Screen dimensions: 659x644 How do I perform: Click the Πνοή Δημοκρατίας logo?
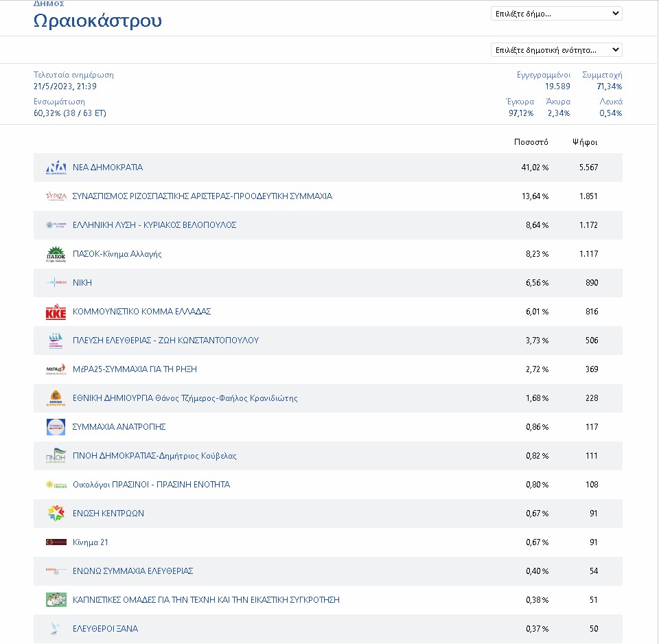pos(56,456)
